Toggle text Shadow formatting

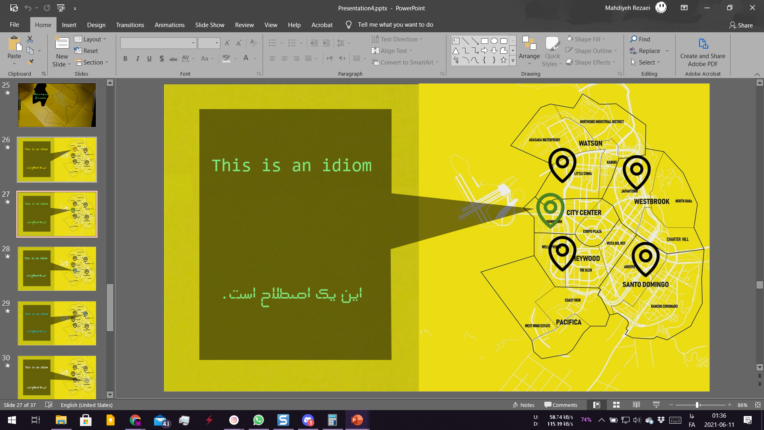161,58
